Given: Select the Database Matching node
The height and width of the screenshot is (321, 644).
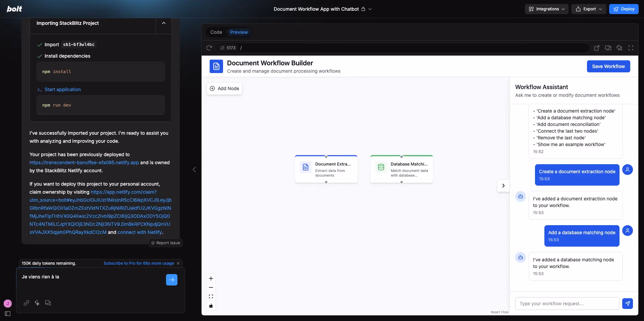Looking at the screenshot, I should pyautogui.click(x=401, y=169).
